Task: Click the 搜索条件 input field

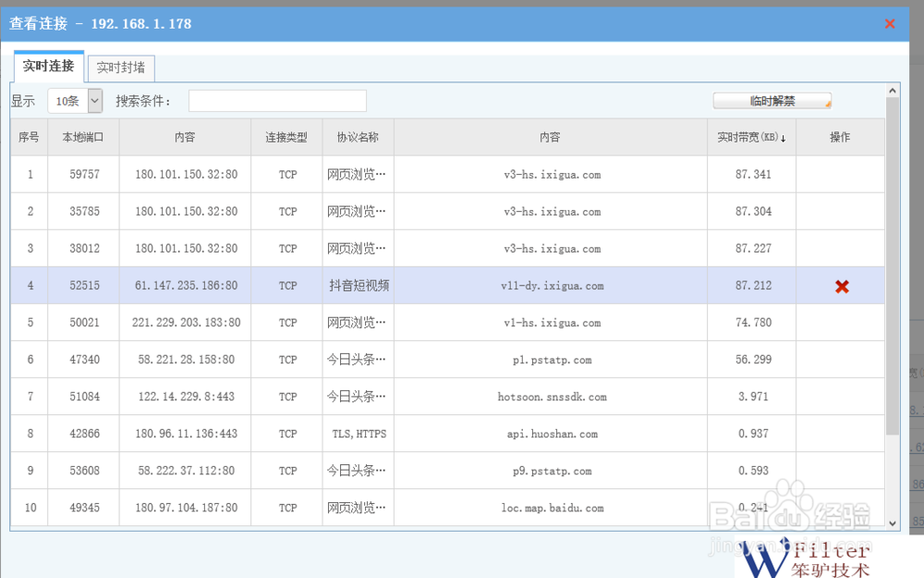Action: pyautogui.click(x=277, y=101)
